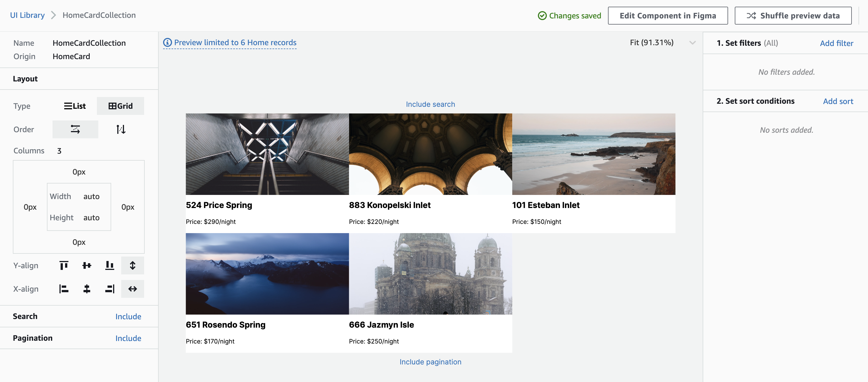Set Y-align to stretch
This screenshot has height=382, width=868.
(x=132, y=265)
